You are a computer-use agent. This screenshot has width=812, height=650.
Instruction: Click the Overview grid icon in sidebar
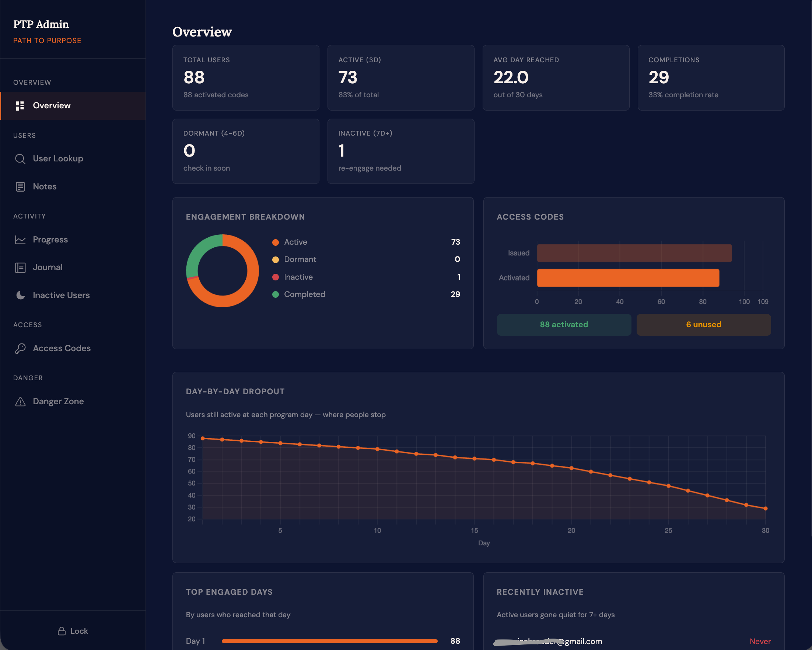click(20, 106)
